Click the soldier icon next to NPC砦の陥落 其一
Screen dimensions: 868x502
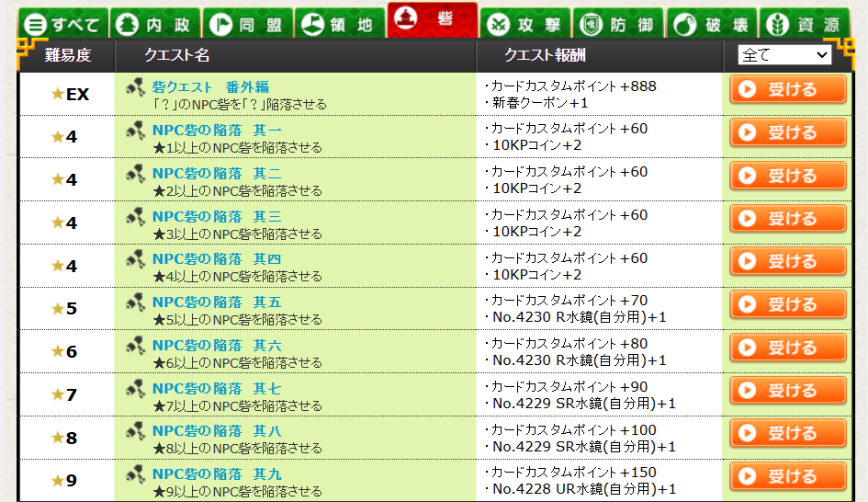(x=136, y=131)
